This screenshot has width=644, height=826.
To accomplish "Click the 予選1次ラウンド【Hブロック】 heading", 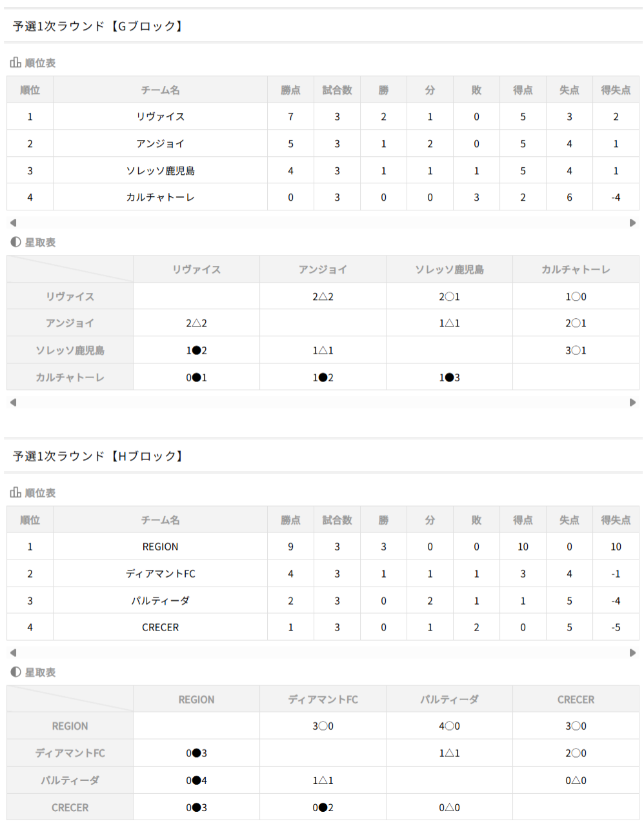I will point(98,456).
